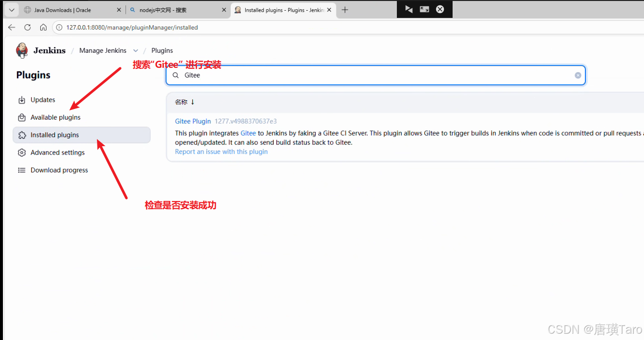Screen dimensions: 644x340
Task: Open the tab list dropdown arrow
Action: coord(12,10)
